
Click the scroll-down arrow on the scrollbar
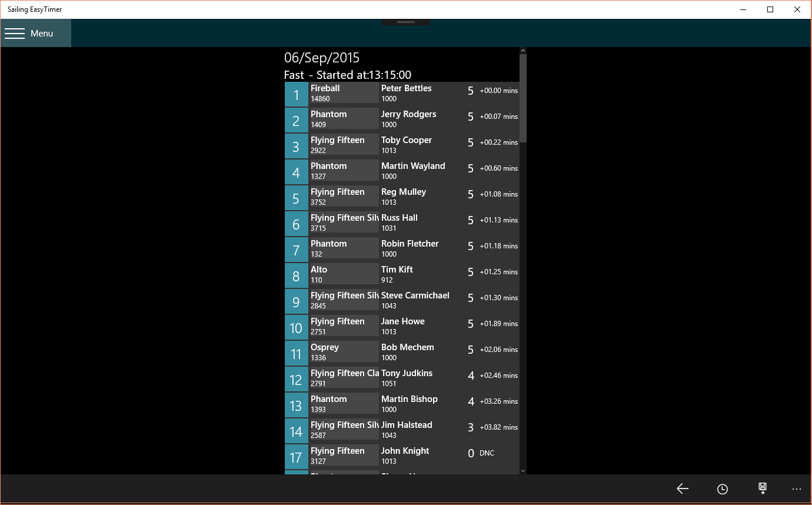coord(523,471)
